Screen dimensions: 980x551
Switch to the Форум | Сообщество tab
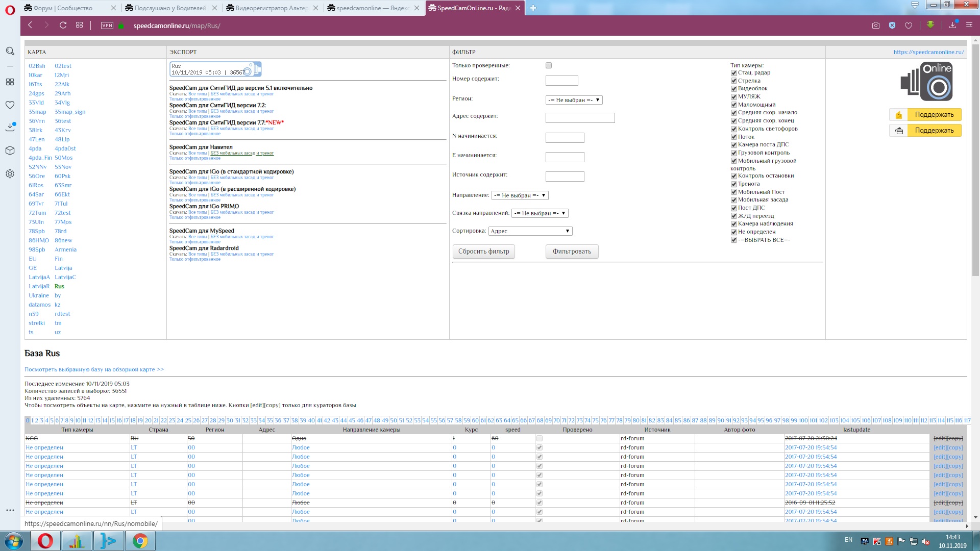[63, 8]
